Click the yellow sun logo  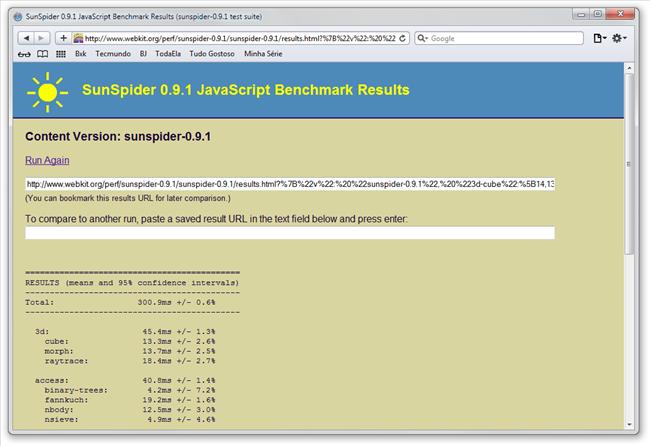[47, 92]
